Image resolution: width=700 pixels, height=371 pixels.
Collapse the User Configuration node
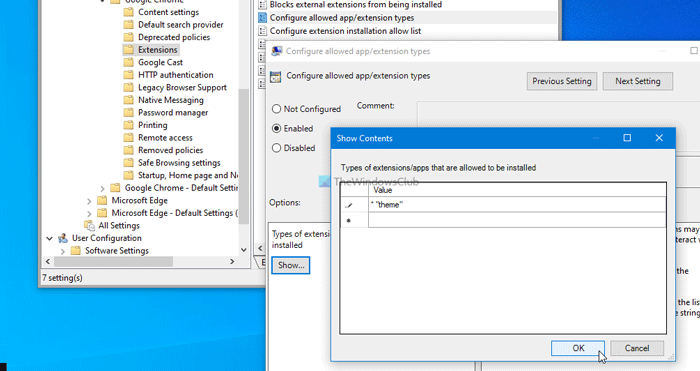pyautogui.click(x=50, y=238)
